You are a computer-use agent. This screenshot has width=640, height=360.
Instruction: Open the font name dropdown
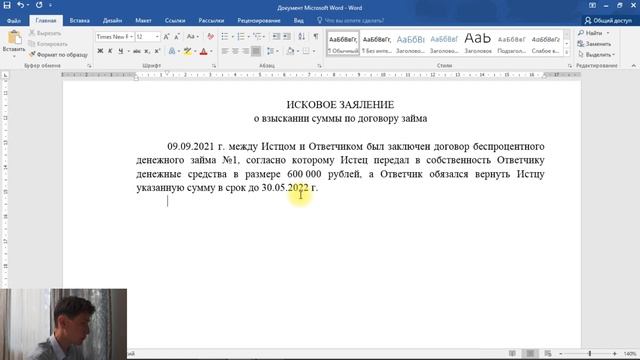coord(131,37)
